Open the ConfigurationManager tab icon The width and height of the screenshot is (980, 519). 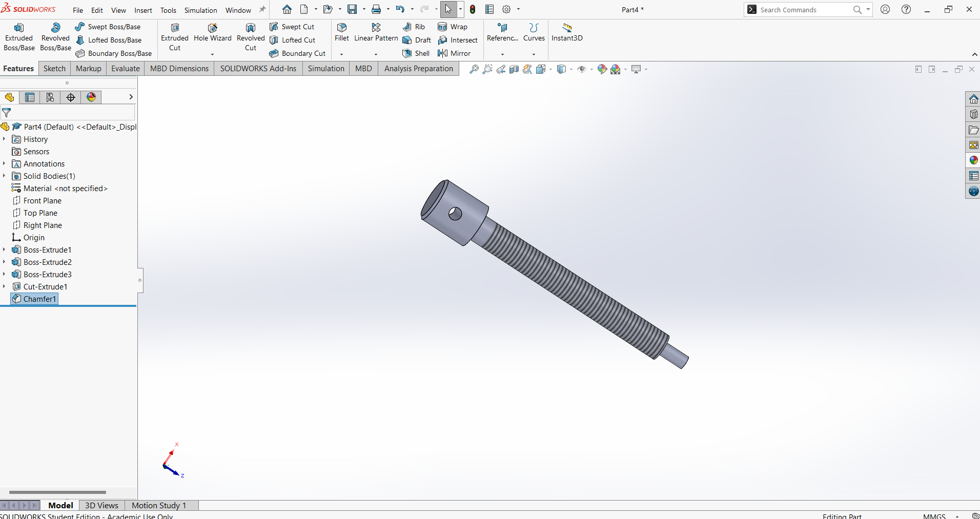tap(50, 97)
